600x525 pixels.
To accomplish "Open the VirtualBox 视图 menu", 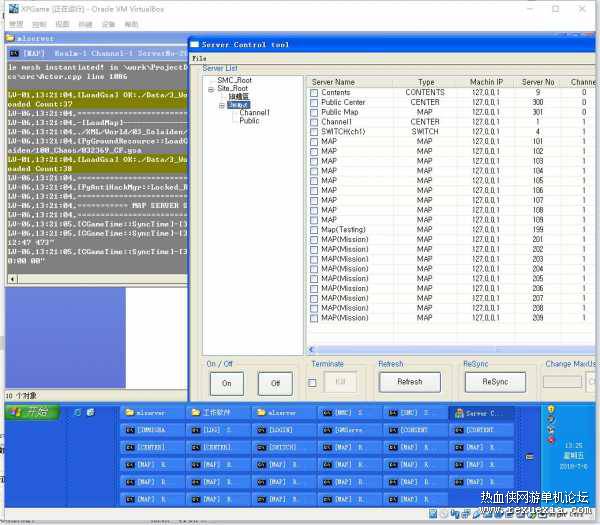I will pos(62,24).
